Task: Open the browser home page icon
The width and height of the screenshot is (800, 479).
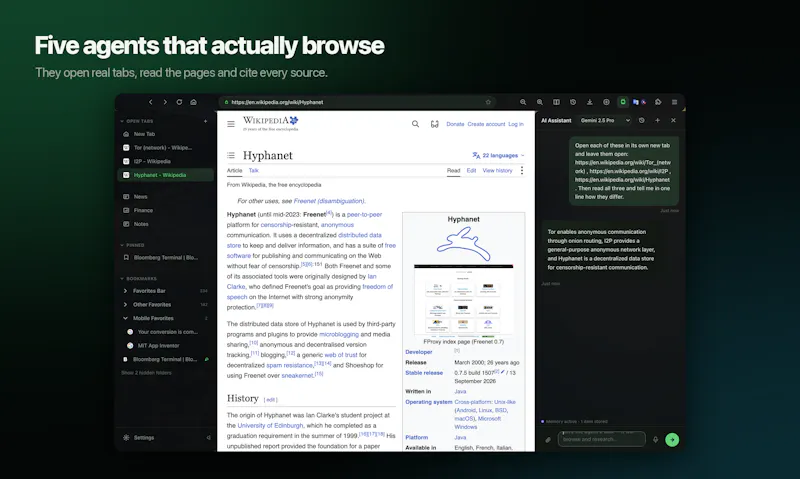Action: (x=193, y=102)
